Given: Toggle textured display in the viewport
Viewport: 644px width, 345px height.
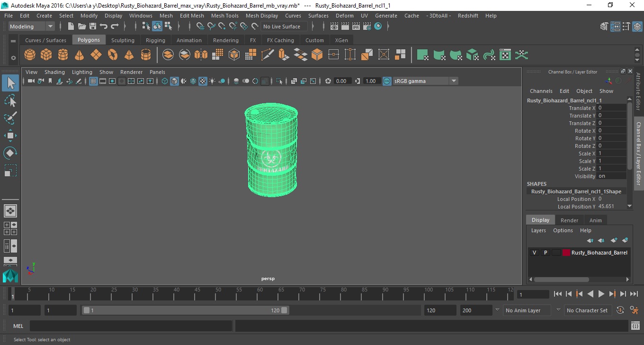Looking at the screenshot, I should pyautogui.click(x=203, y=81).
